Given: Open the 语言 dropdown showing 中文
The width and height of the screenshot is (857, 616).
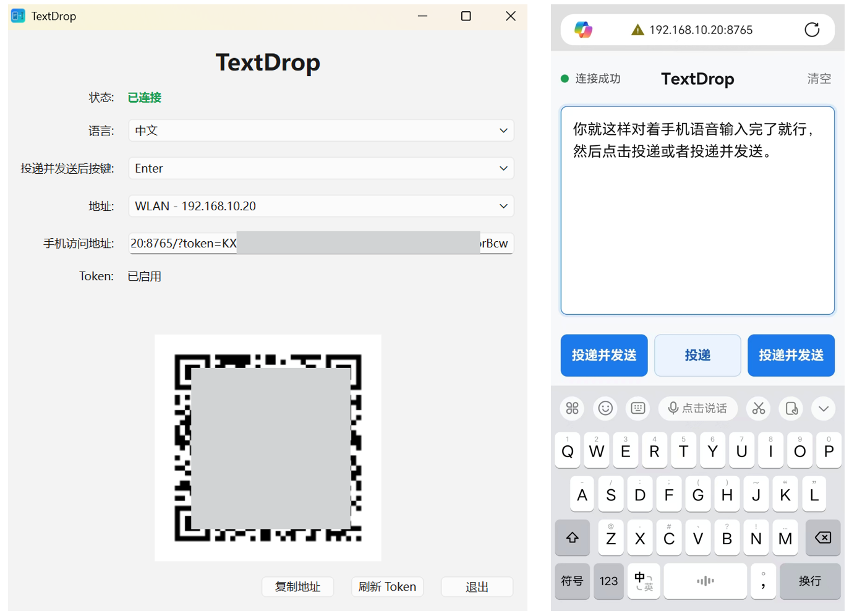Looking at the screenshot, I should click(322, 130).
